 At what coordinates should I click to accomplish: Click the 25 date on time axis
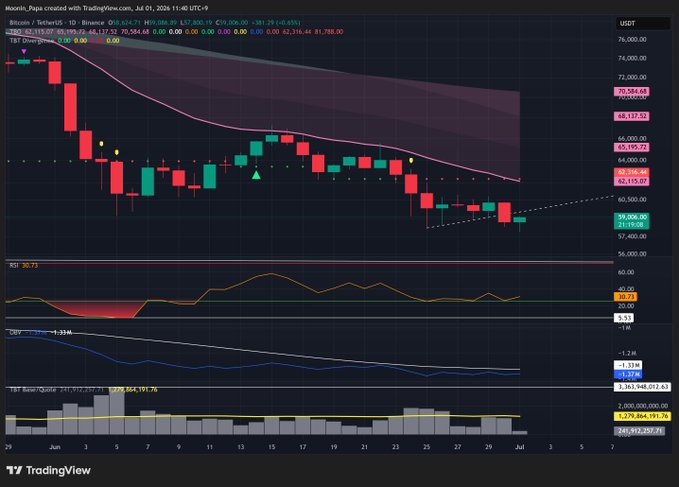pos(427,447)
